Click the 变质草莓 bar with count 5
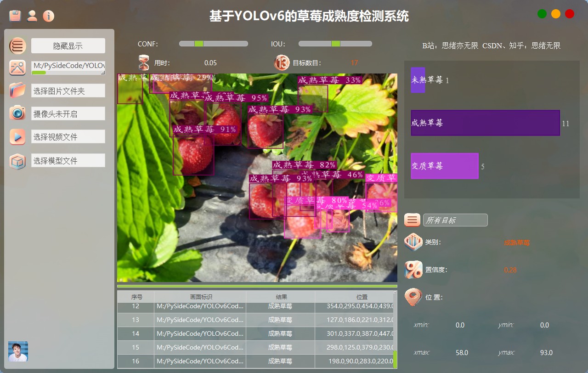588x373 pixels. click(445, 166)
